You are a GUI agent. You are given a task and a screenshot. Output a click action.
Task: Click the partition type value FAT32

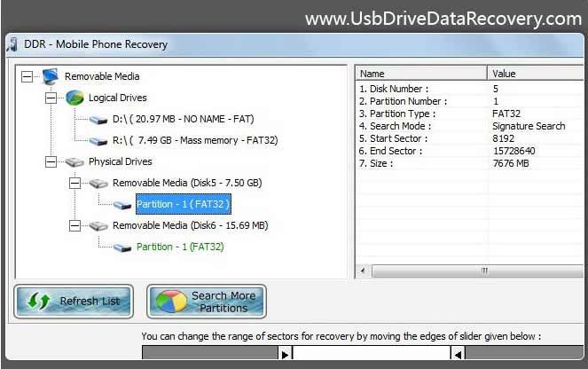coord(506,114)
